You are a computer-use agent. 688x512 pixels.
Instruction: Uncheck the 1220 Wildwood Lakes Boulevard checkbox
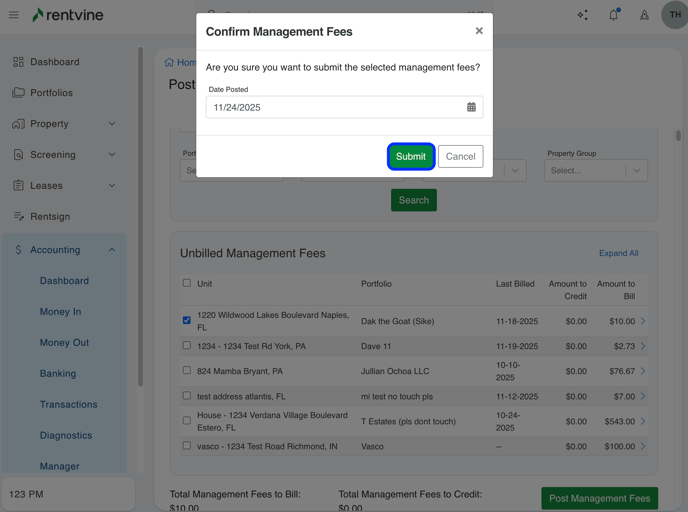click(187, 320)
